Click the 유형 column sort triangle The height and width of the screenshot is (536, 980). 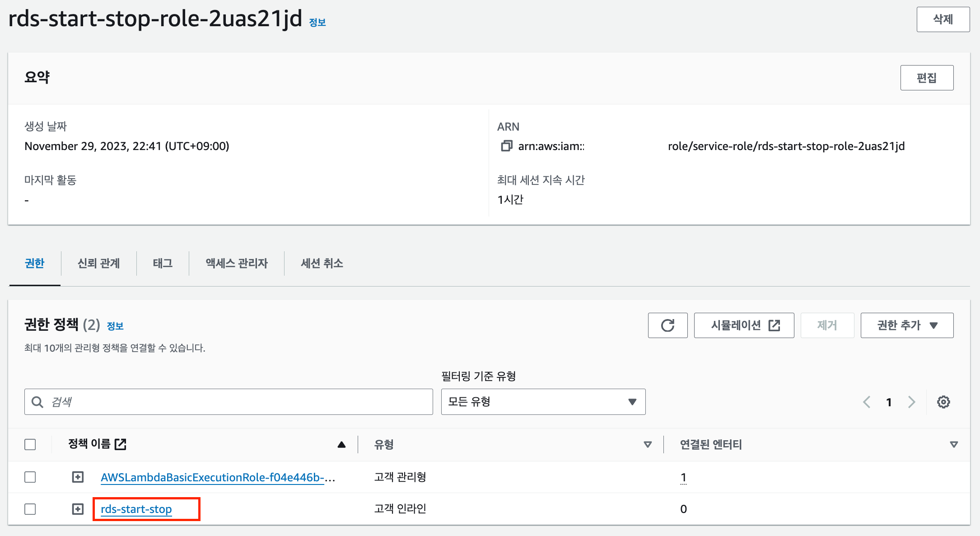coord(648,445)
